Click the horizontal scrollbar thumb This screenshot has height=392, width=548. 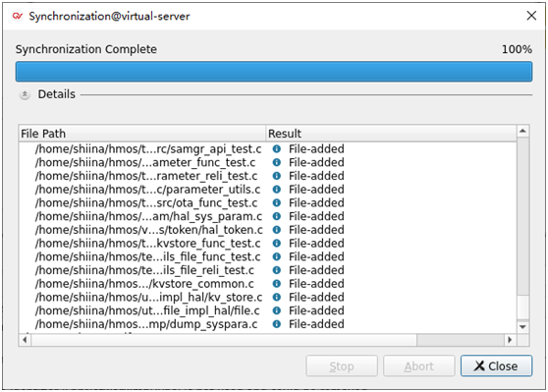click(224, 340)
